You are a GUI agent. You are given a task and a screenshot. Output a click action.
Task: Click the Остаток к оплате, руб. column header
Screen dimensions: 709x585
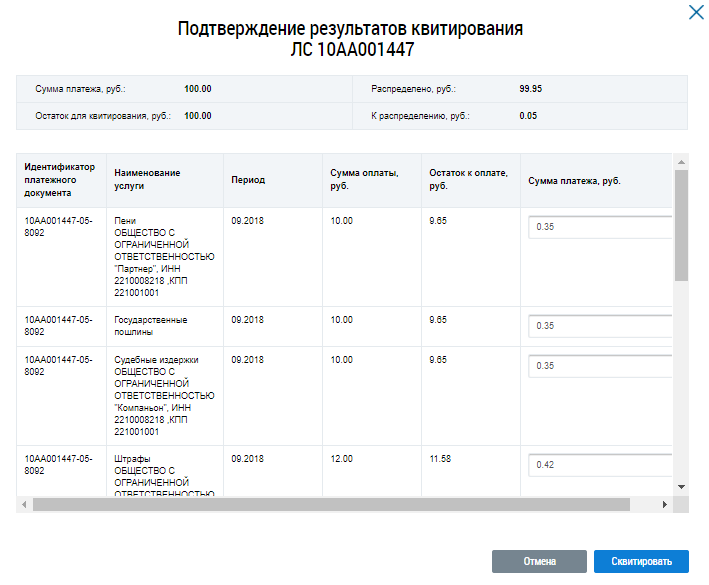[468, 180]
